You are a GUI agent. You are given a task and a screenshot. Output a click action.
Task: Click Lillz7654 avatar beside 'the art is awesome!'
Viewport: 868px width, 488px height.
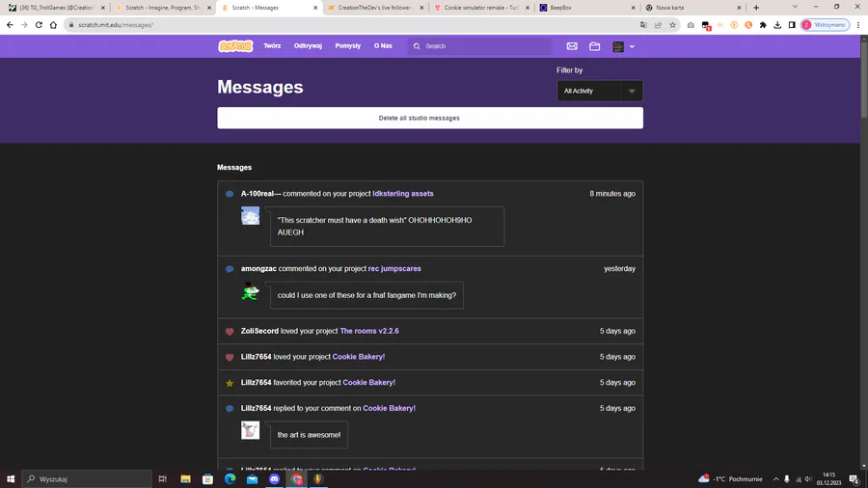[x=250, y=430]
